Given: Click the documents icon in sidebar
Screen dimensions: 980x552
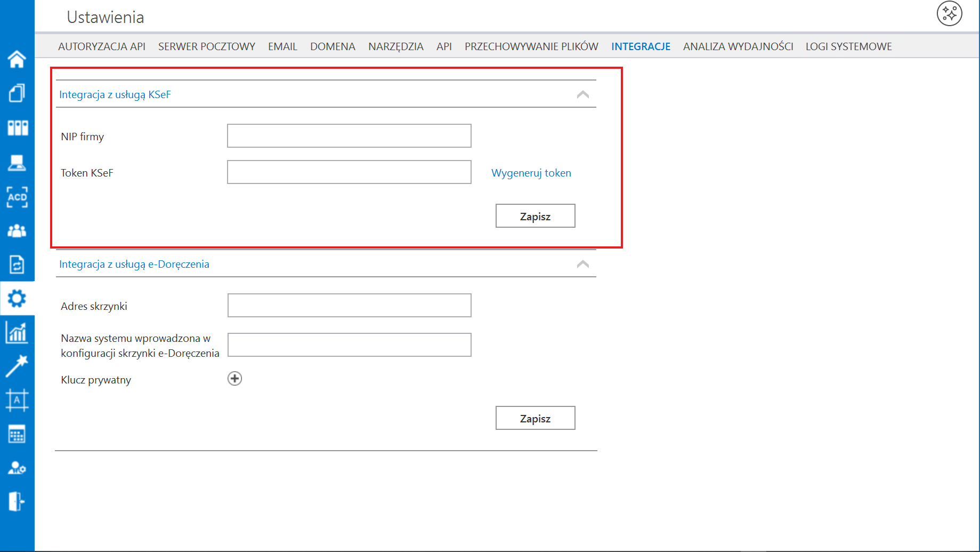Looking at the screenshot, I should point(17,93).
